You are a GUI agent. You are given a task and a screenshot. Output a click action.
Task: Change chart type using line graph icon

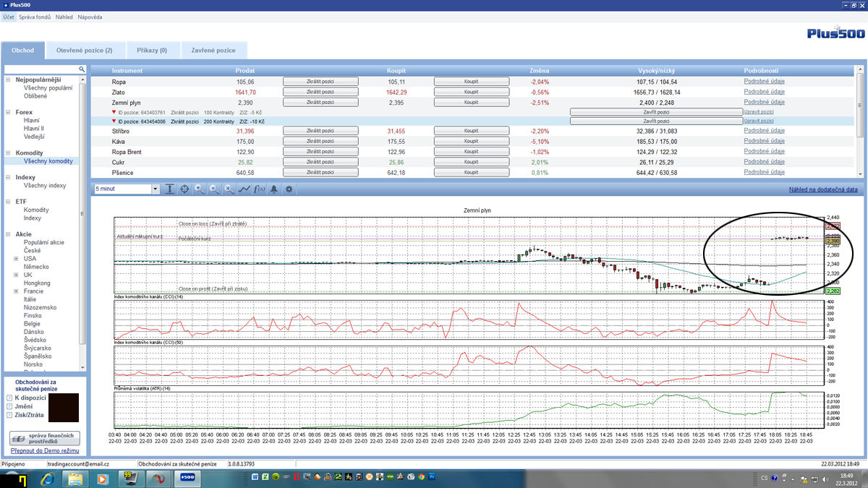pos(244,189)
